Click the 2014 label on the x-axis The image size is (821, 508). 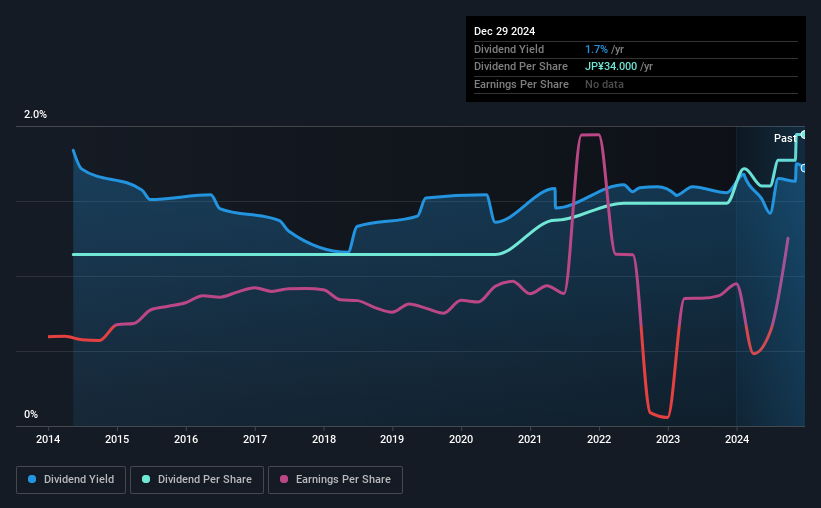point(48,439)
